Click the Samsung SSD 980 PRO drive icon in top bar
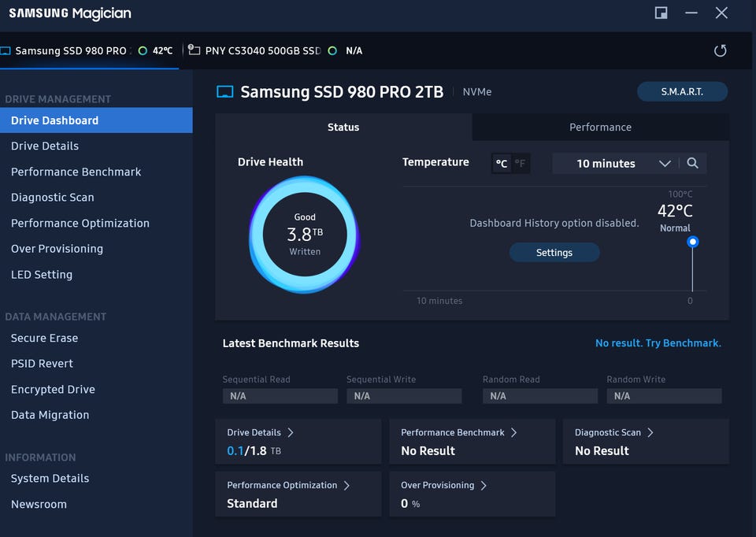The width and height of the screenshot is (756, 537). pyautogui.click(x=6, y=50)
